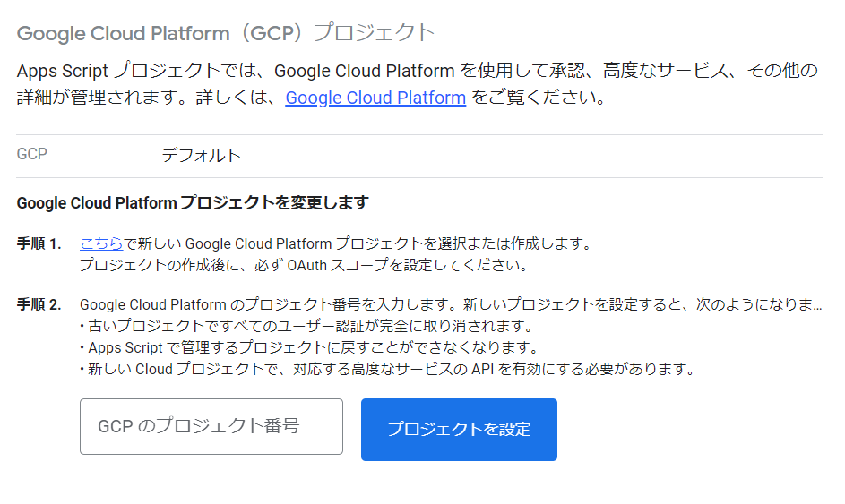Click the をご覧ください text after the link
This screenshot has height=504, width=845.
pyautogui.click(x=539, y=98)
